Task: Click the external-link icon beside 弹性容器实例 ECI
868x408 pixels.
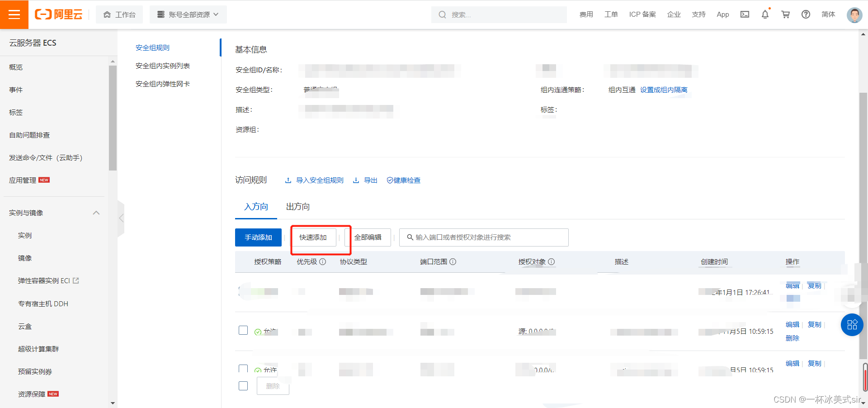Action: (76, 280)
